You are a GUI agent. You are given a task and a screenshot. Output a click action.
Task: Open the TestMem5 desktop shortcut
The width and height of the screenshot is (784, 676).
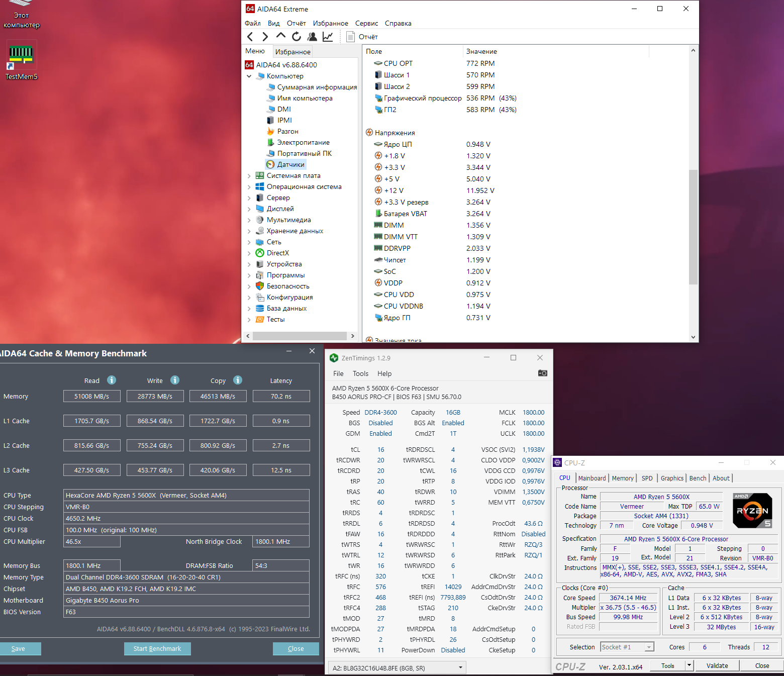(x=21, y=60)
